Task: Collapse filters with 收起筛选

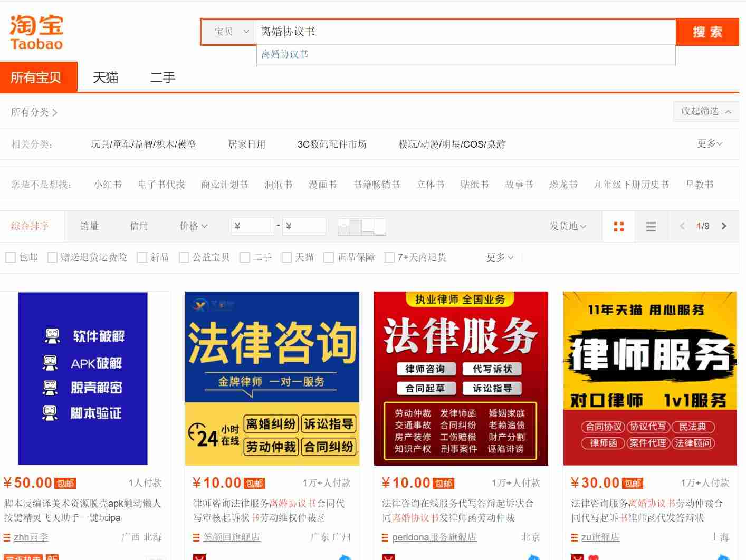Action: (706, 111)
